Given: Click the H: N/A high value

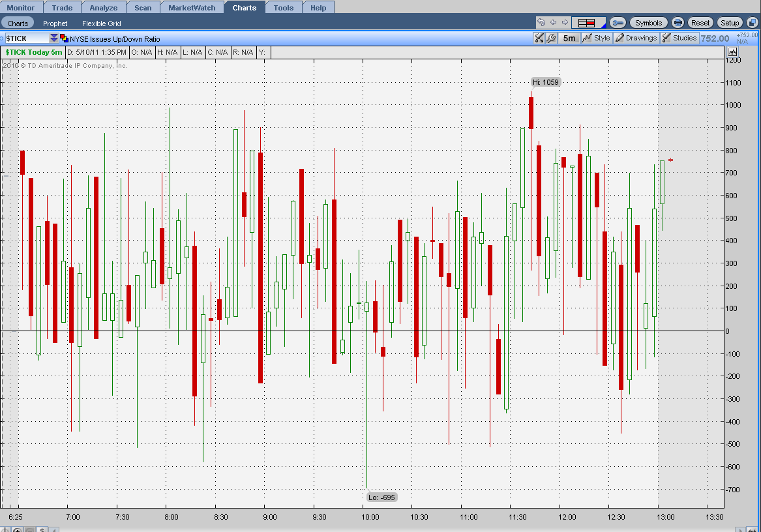Looking at the screenshot, I should (x=168, y=52).
